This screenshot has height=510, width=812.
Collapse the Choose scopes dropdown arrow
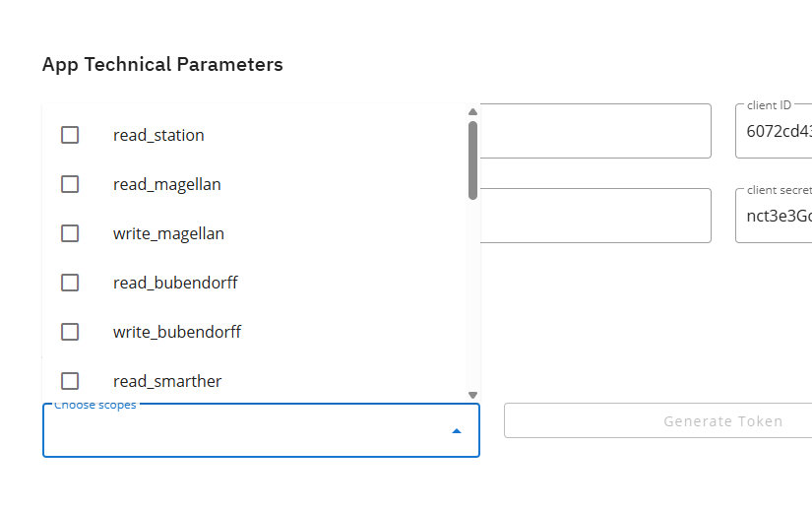click(x=457, y=430)
